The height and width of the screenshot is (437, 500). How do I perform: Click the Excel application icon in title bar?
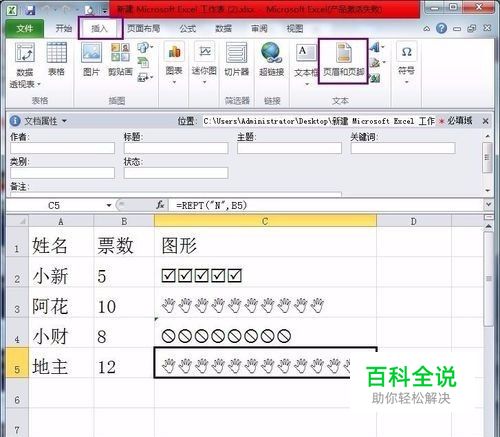tap(12, 10)
